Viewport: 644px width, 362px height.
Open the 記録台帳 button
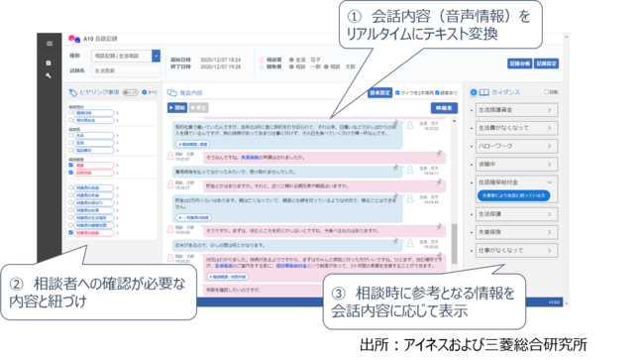(519, 63)
